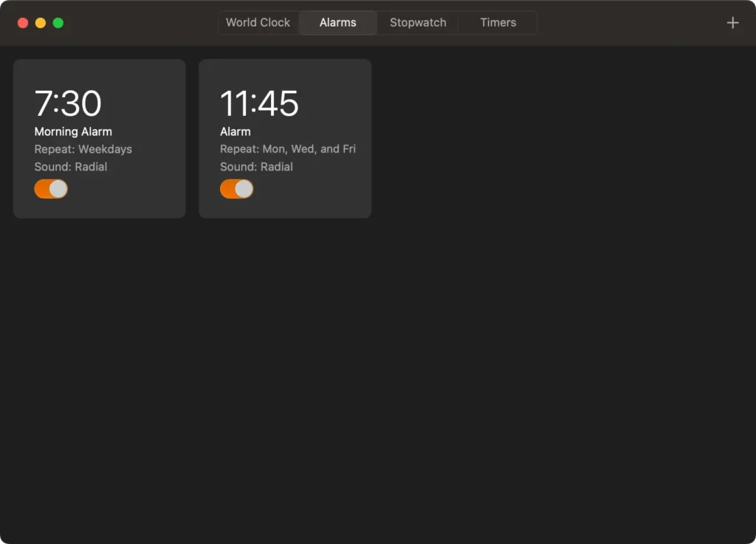This screenshot has width=756, height=544.
Task: Go to the Timers tab
Action: point(498,23)
